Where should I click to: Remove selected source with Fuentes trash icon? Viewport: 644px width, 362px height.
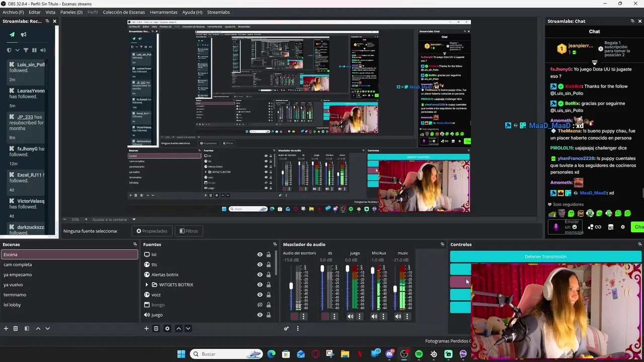tap(156, 328)
